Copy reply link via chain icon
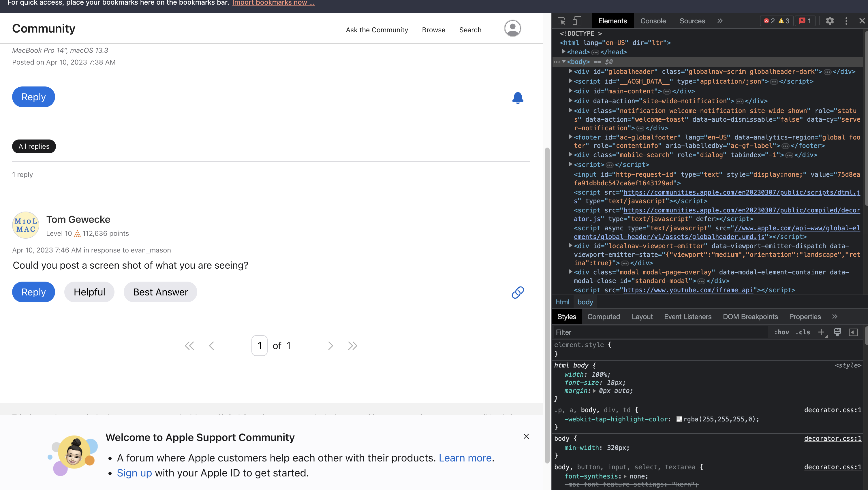This screenshot has height=490, width=868. coord(518,292)
